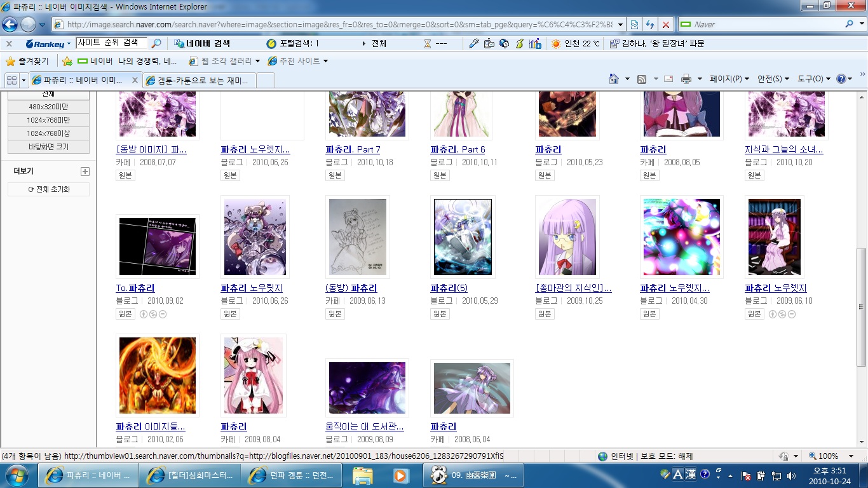Open the 파츄리. Part 7 link

(x=353, y=150)
